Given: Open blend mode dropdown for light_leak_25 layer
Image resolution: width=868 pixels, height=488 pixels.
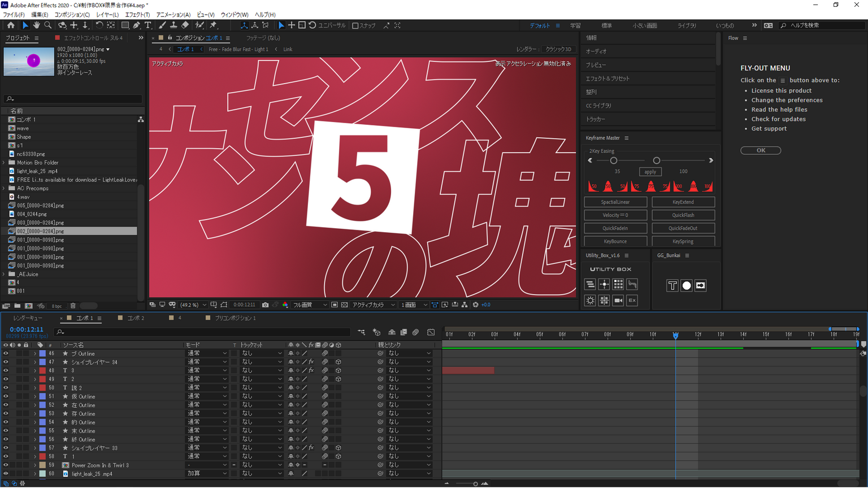Looking at the screenshot, I should point(207,474).
